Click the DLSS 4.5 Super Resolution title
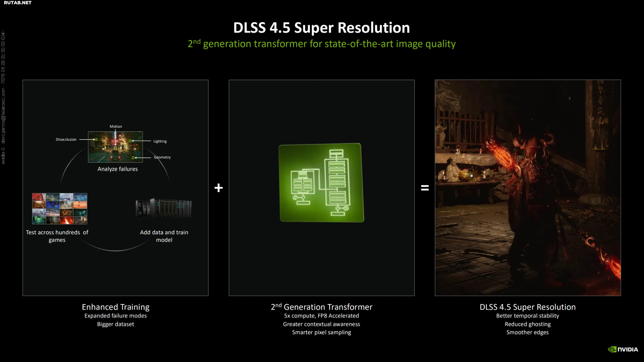The image size is (644, 362). coord(321,28)
